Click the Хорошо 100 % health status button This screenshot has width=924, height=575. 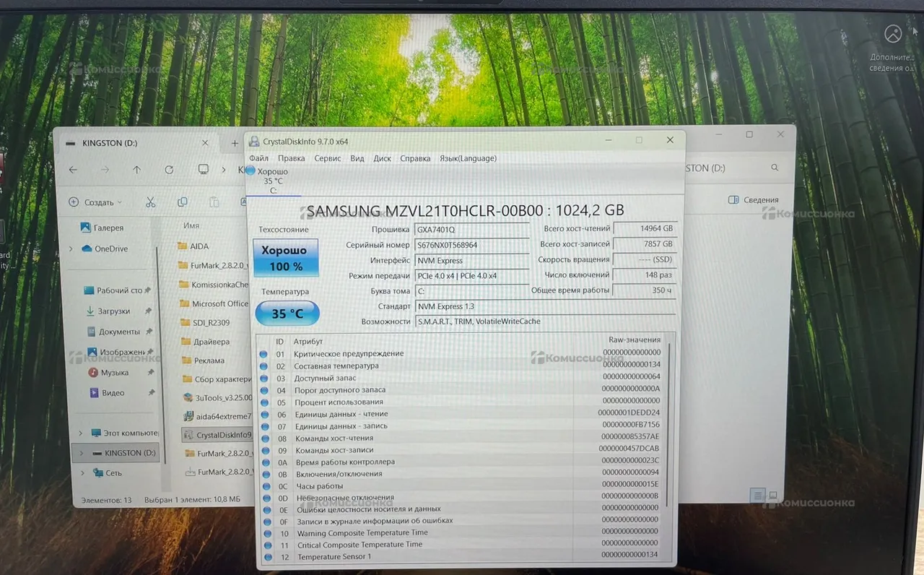[286, 258]
